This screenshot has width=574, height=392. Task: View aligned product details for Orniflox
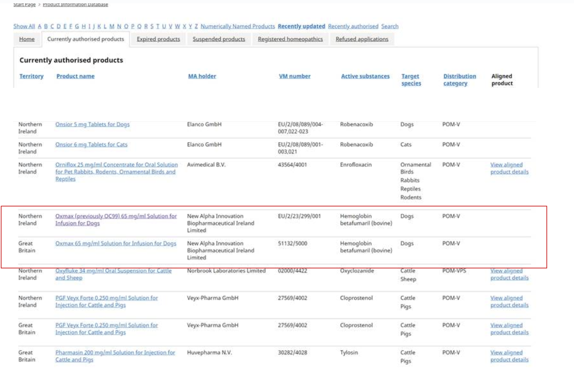point(509,168)
